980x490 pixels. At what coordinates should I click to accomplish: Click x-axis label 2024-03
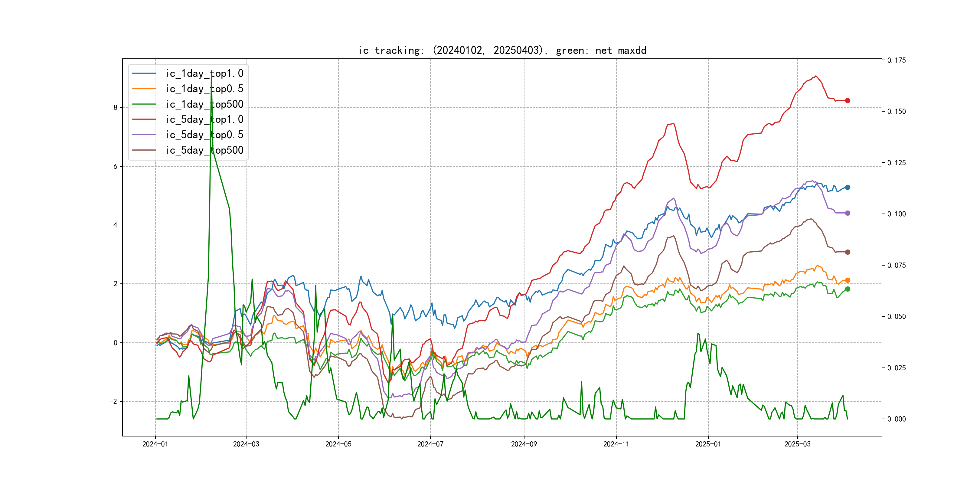coord(246,444)
